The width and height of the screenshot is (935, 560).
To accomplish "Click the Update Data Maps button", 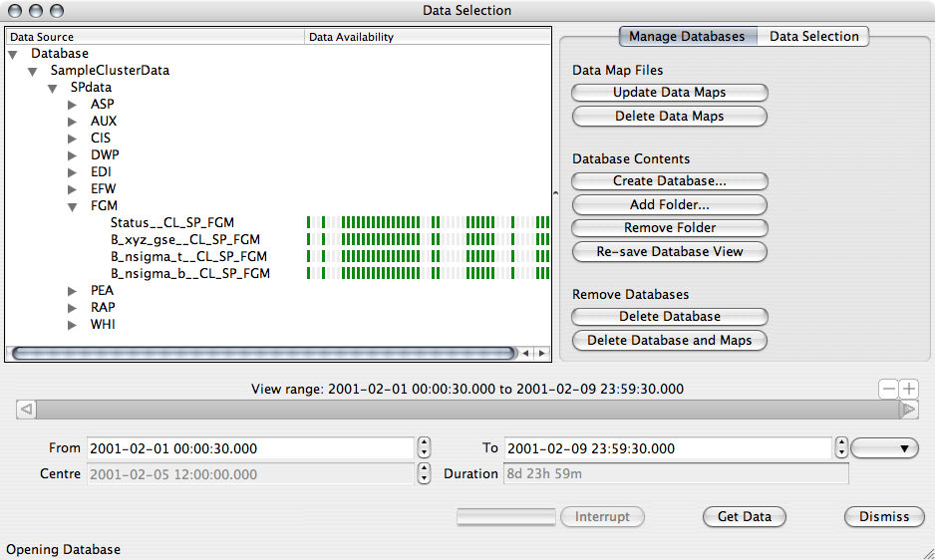I will [x=669, y=93].
